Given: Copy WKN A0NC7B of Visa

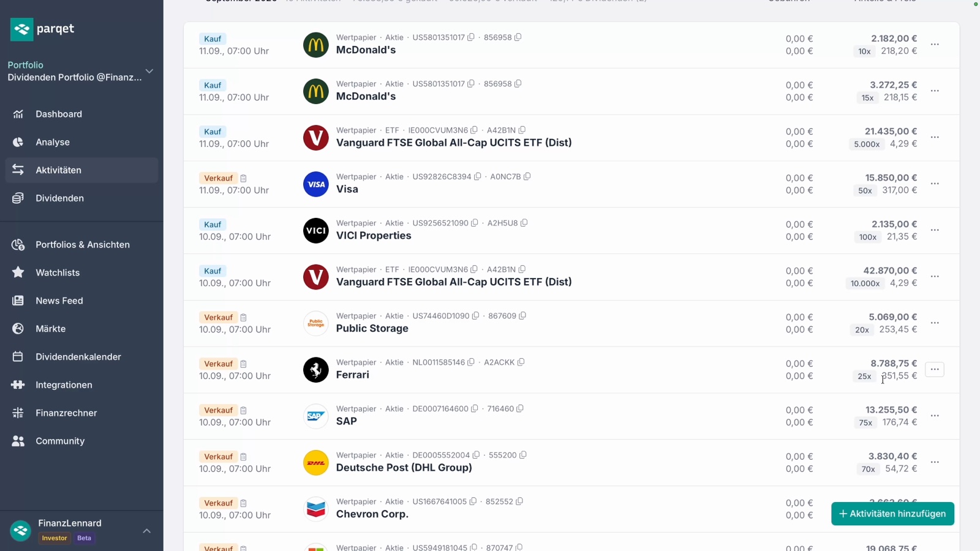Looking at the screenshot, I should point(527,176).
